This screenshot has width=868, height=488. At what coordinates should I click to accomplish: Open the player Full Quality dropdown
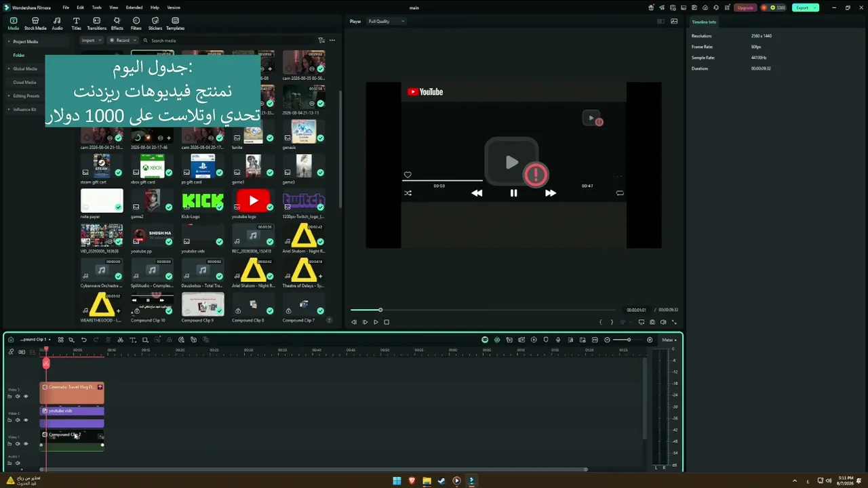386,21
